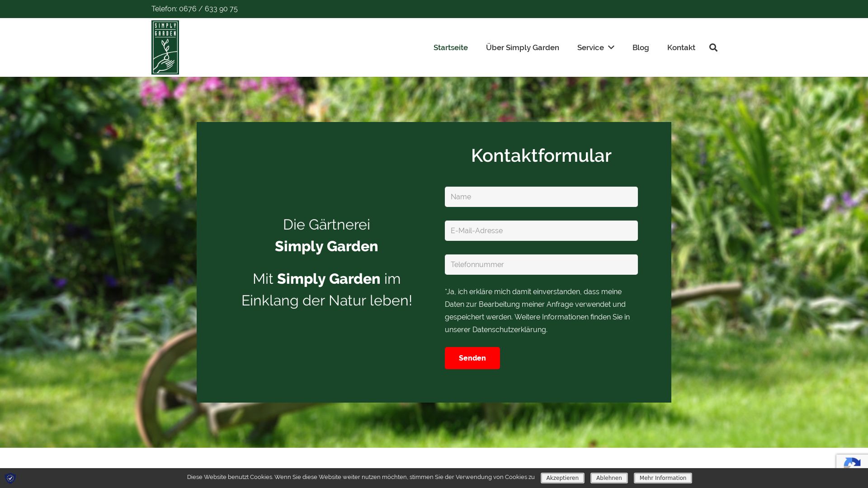Open the search magnifier icon
The width and height of the screenshot is (868, 488).
coord(713,47)
